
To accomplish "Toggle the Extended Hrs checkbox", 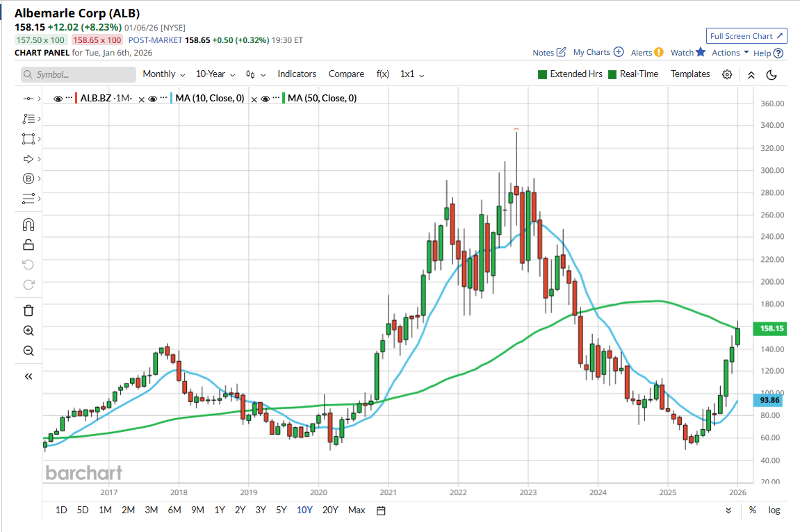I will coord(543,74).
